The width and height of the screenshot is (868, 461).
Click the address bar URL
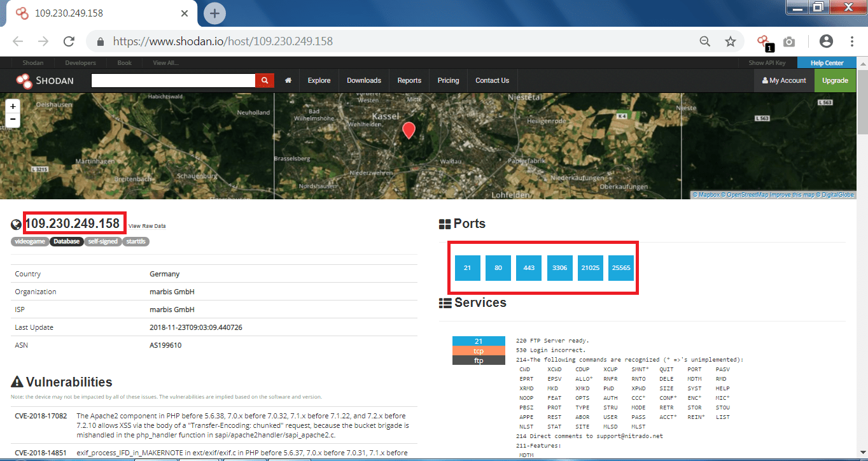(x=223, y=41)
